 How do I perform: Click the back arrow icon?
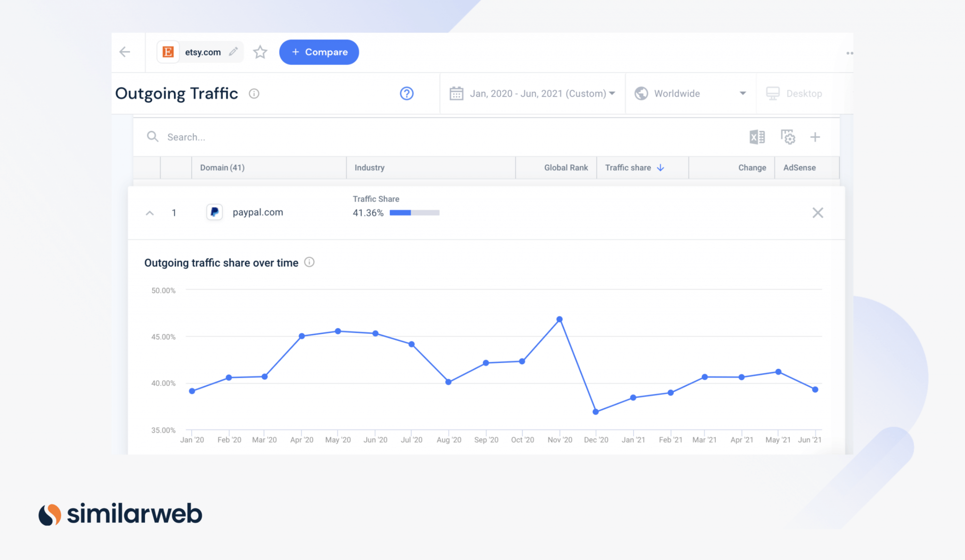tap(125, 52)
